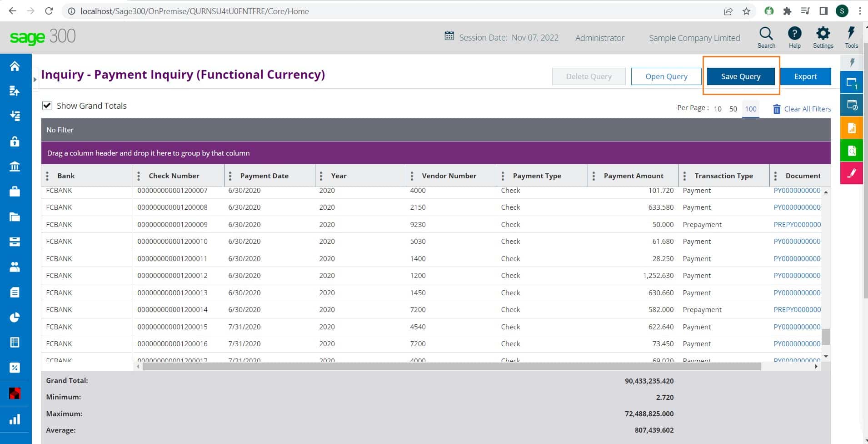Uncheck Show Grand Totals checkbox
Viewport: 868px width, 444px height.
pyautogui.click(x=47, y=106)
